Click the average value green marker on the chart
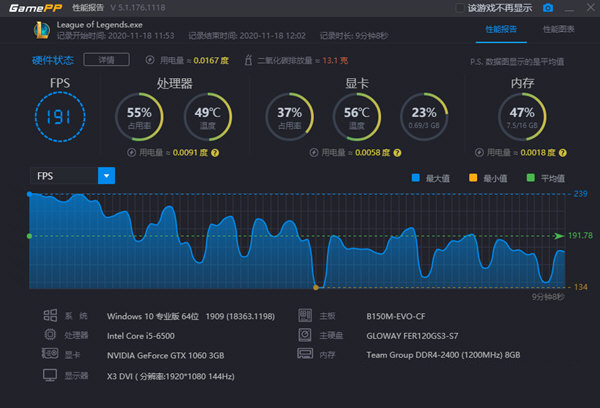 (29, 236)
